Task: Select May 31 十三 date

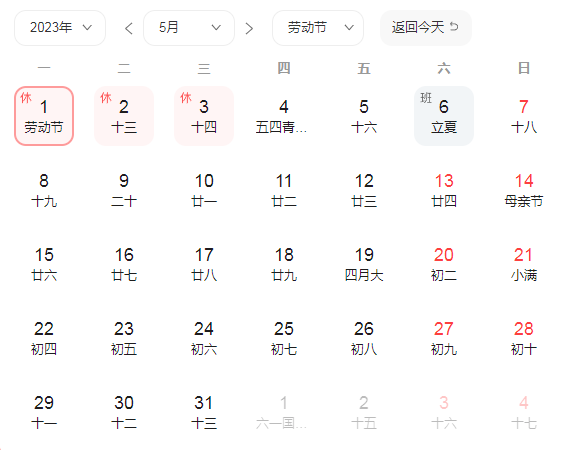Action: pos(204,412)
